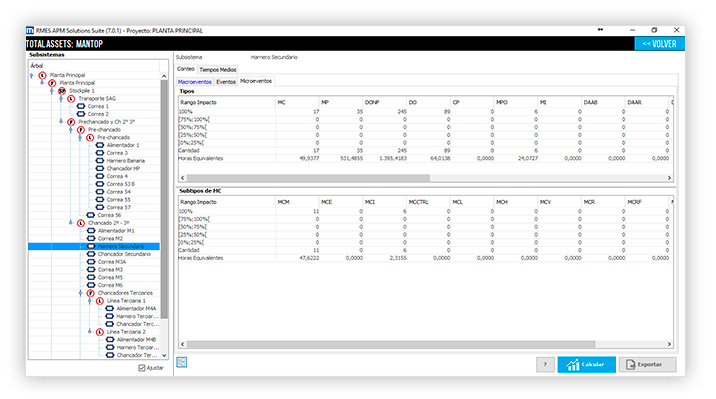Image resolution: width=716 pixels, height=399 pixels.
Task: Collapse the Línea Terciaria 1 branch
Action: [x=90, y=301]
